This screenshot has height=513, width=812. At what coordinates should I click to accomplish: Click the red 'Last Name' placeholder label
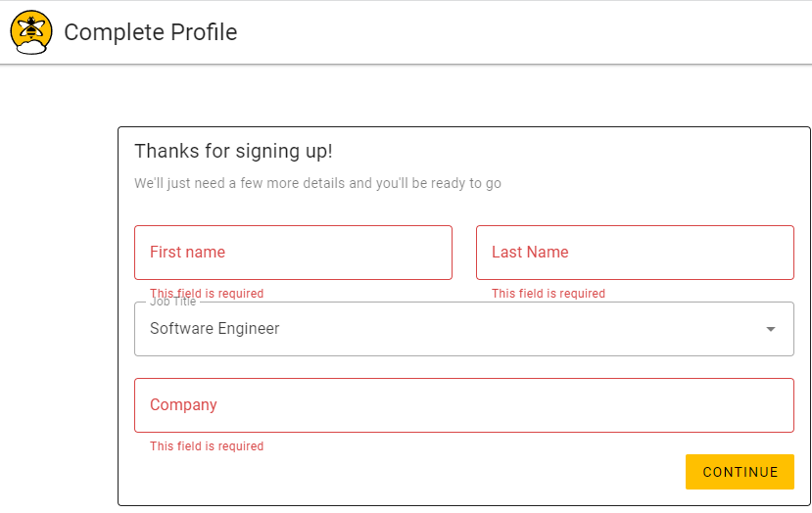530,253
